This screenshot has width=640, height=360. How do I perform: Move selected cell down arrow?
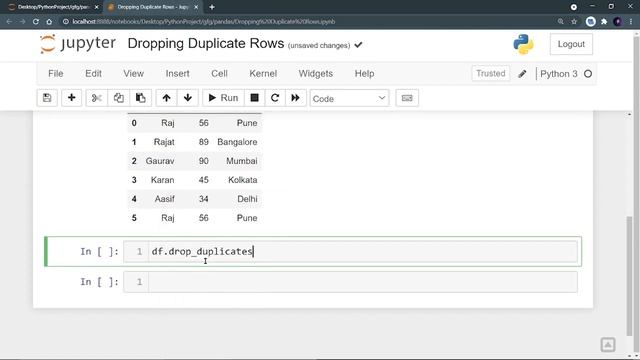click(x=188, y=98)
